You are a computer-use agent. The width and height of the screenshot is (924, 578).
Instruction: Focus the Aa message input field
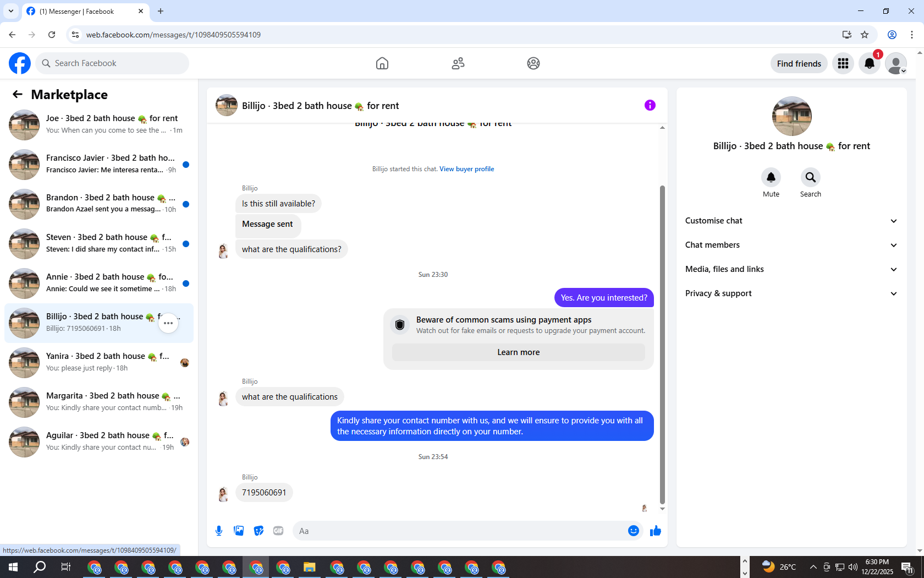tap(460, 531)
